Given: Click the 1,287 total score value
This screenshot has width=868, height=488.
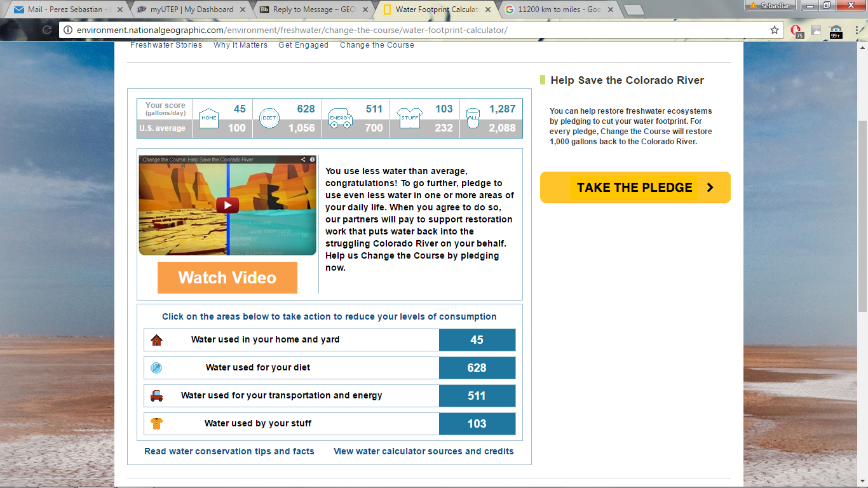Looking at the screenshot, I should 503,109.
